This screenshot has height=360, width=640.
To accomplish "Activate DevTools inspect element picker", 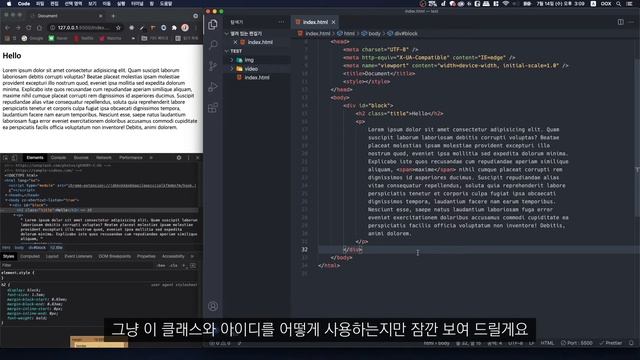I will 6,158.
